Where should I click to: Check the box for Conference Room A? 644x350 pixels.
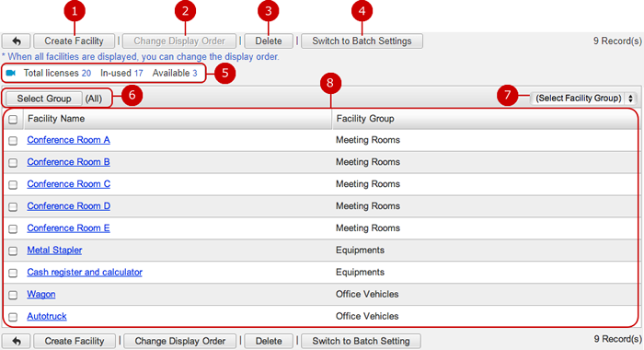pyautogui.click(x=13, y=141)
